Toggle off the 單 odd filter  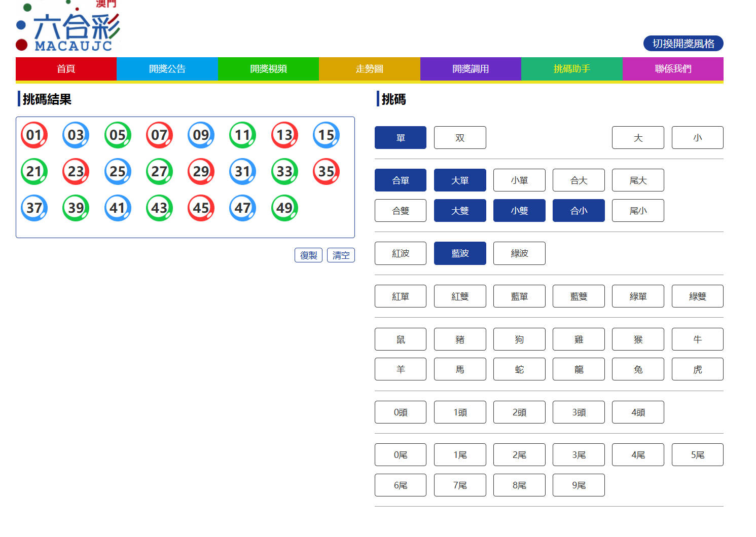pyautogui.click(x=400, y=138)
